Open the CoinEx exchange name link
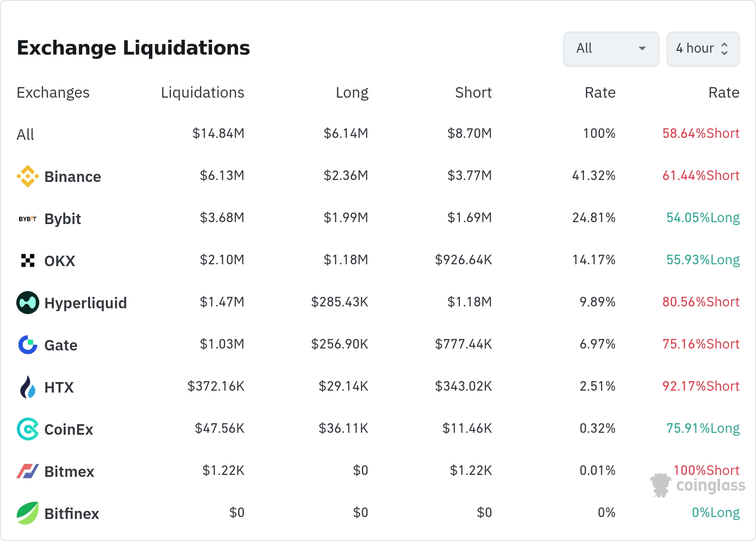This screenshot has height=541, width=756. click(69, 429)
